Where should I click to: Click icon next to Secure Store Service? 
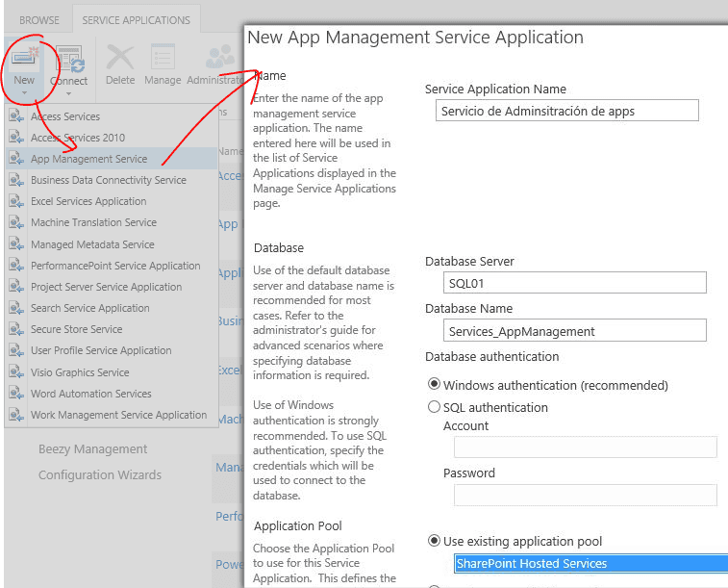click(15, 329)
